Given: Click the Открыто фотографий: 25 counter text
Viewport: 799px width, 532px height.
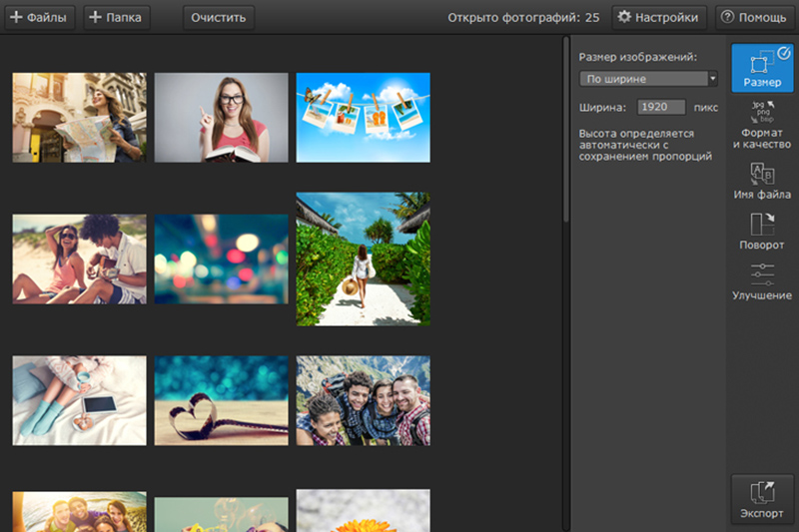Looking at the screenshot, I should pyautogui.click(x=523, y=18).
